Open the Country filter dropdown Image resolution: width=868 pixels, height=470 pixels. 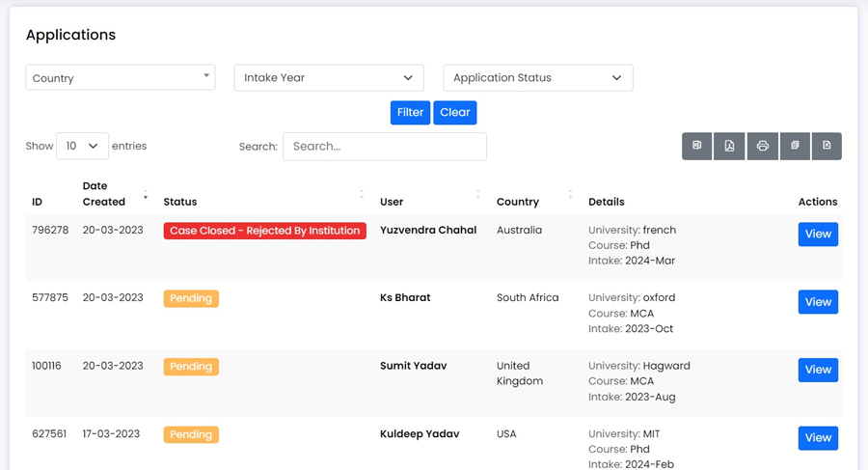click(x=121, y=77)
